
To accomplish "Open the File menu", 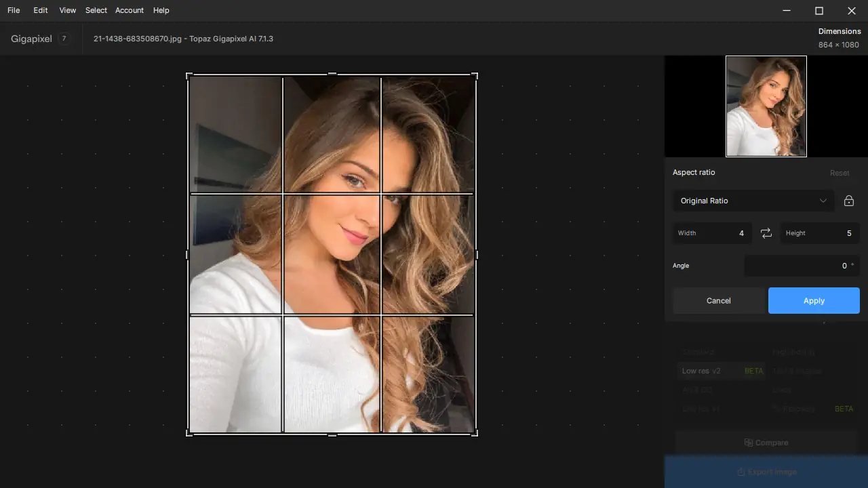I will pos(14,10).
